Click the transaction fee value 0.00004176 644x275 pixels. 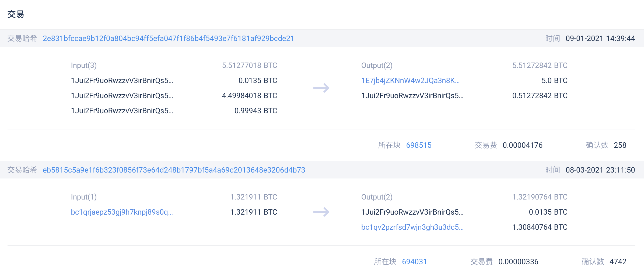[x=522, y=145]
